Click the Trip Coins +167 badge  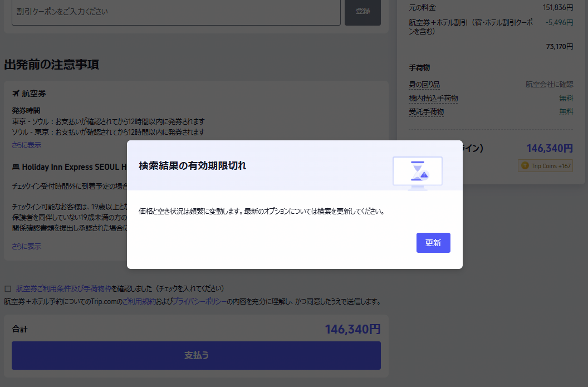pyautogui.click(x=545, y=166)
